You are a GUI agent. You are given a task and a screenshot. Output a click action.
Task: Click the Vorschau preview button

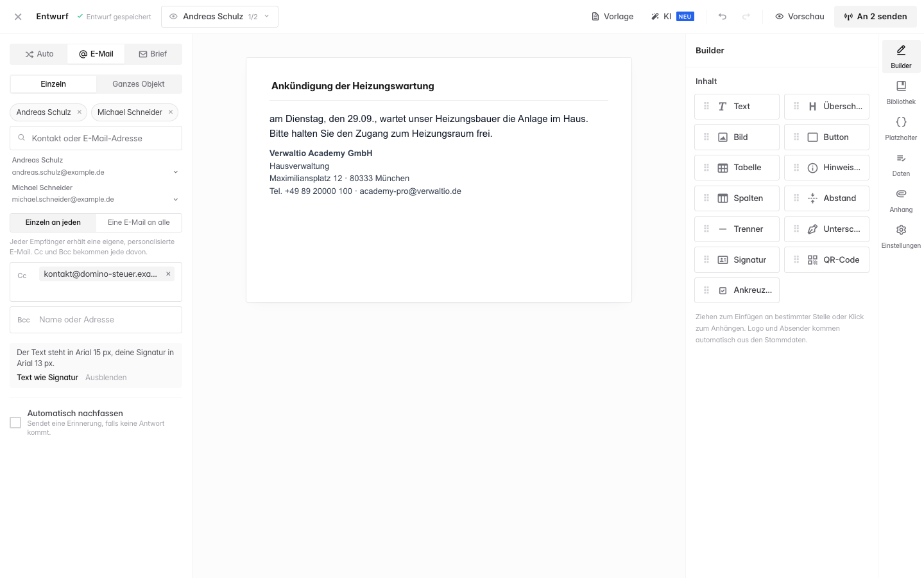pos(800,17)
